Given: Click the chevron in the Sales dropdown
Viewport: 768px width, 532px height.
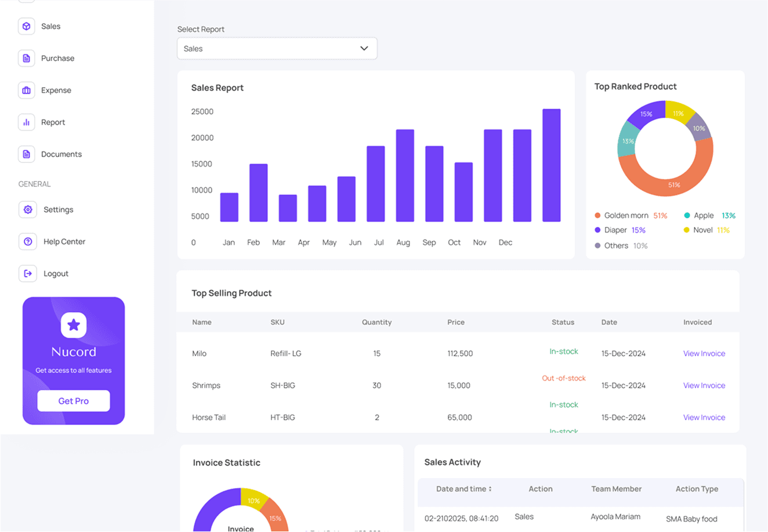Looking at the screenshot, I should (364, 48).
